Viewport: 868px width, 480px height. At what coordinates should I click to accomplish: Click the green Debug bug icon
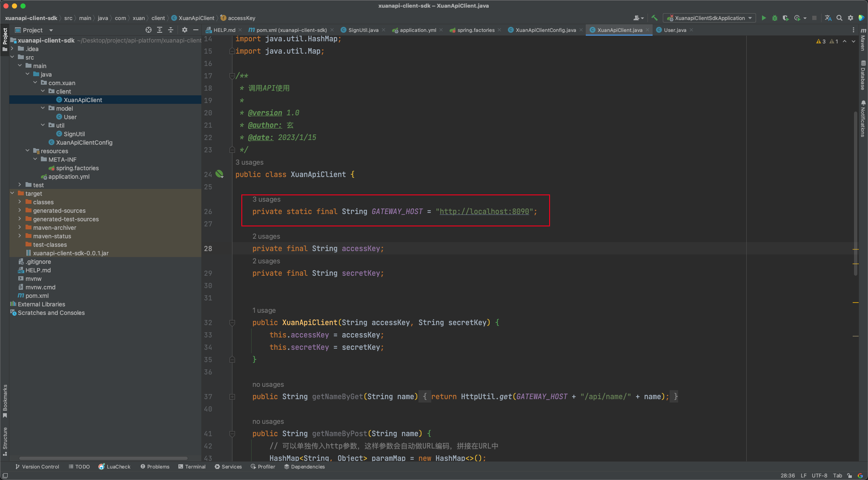click(x=775, y=18)
